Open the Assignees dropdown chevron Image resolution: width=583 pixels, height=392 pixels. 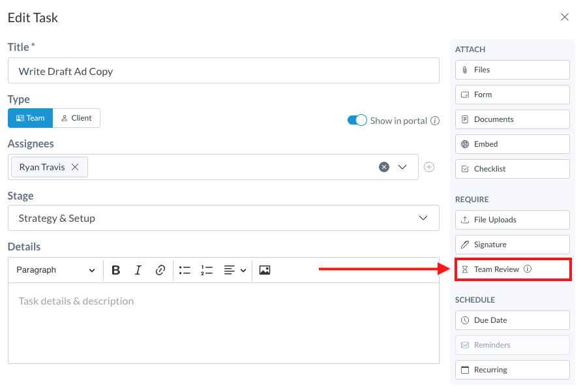[x=402, y=167]
